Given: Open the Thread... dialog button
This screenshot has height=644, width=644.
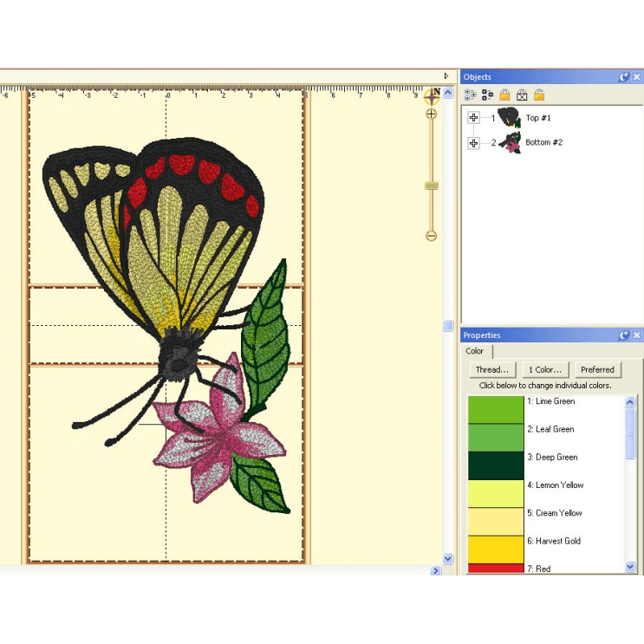Looking at the screenshot, I should pyautogui.click(x=493, y=370).
